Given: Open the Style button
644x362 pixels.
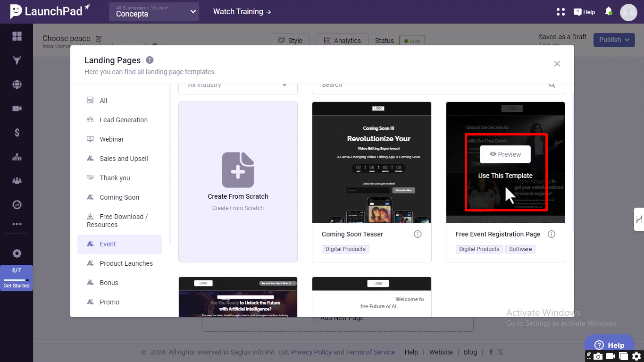Looking at the screenshot, I should [290, 41].
